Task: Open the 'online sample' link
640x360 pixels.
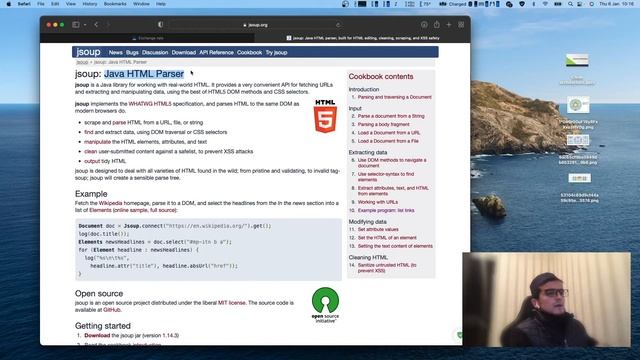Action: click(131, 210)
